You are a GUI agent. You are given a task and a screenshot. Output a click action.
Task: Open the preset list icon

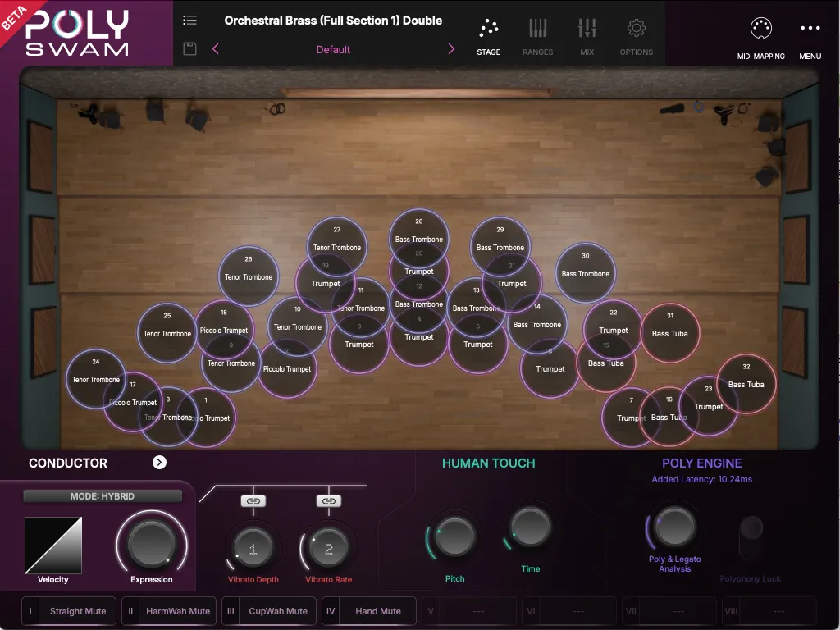coord(189,21)
